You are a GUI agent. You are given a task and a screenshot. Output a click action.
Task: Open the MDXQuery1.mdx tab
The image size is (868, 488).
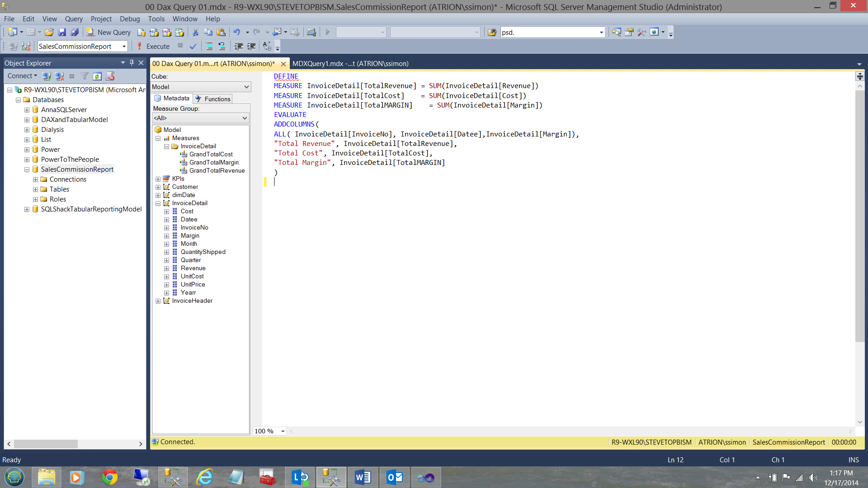tap(350, 64)
